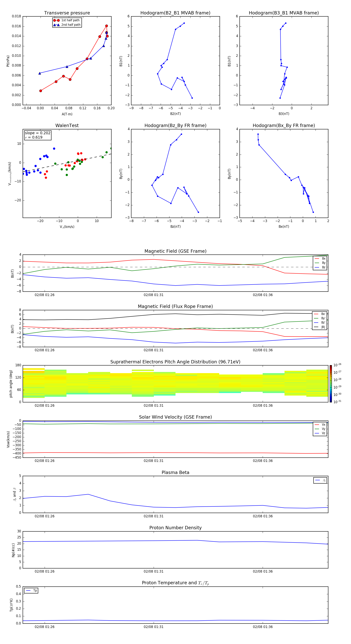Click '02/08 01:36' tick on Proton Density plot

pos(262,571)
